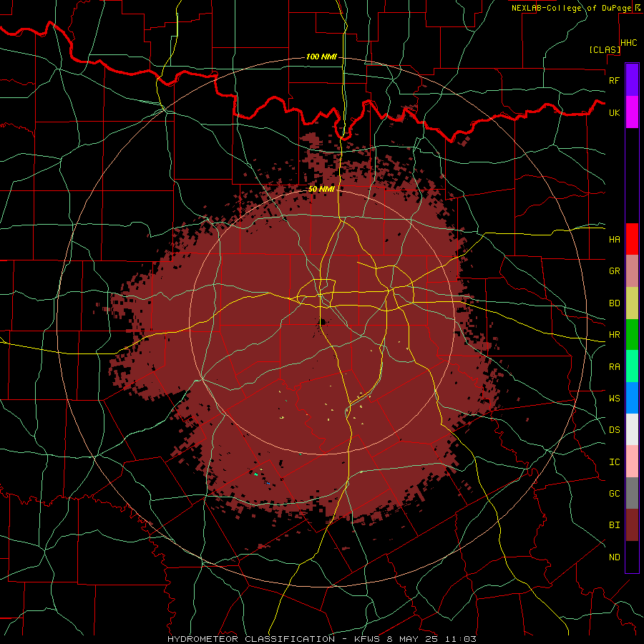Click the UK magenta legend swatch

click(632, 112)
